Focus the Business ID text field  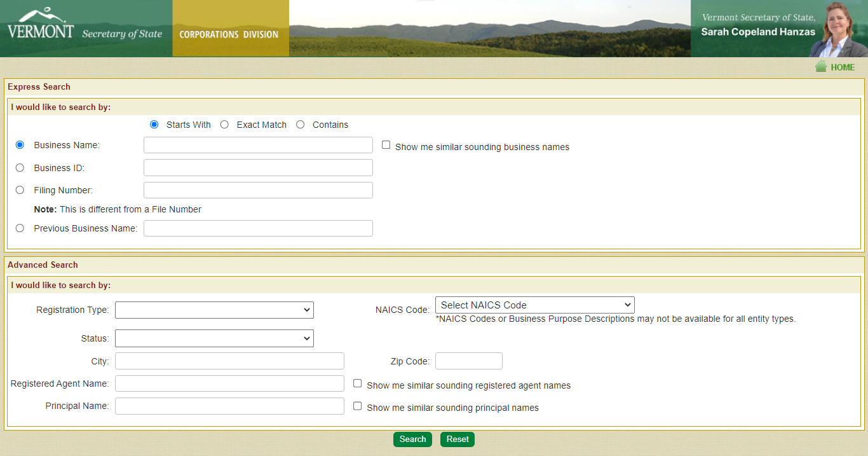(258, 168)
